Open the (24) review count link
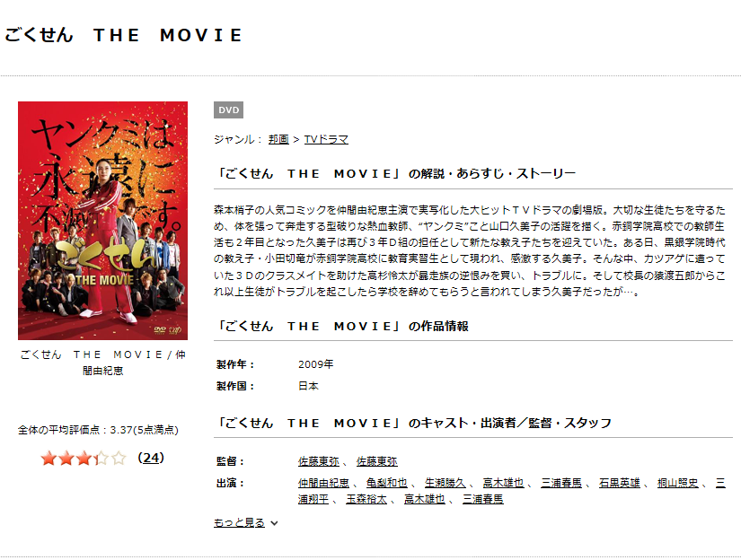Viewport: 741px width, 560px height. 151,458
